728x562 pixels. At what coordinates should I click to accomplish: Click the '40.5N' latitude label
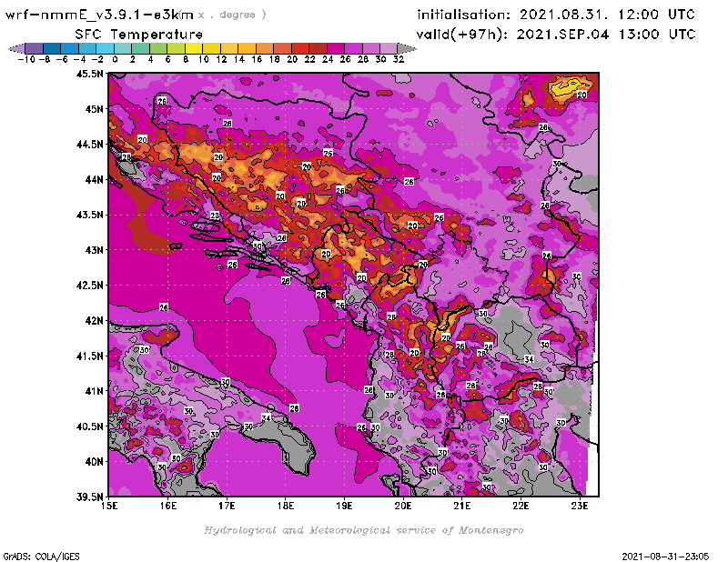(90, 427)
